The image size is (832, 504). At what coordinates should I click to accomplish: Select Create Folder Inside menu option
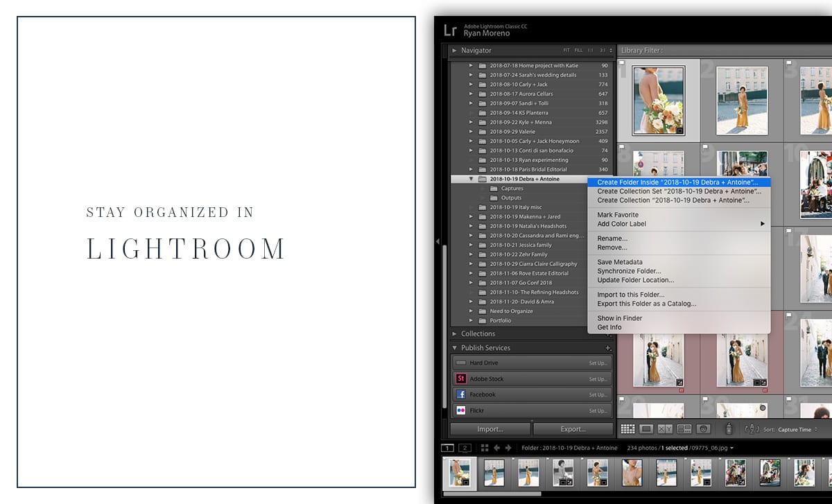(677, 182)
